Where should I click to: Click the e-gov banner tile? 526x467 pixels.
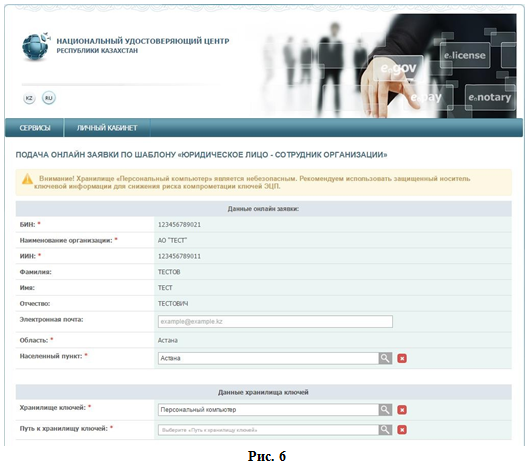pos(398,68)
